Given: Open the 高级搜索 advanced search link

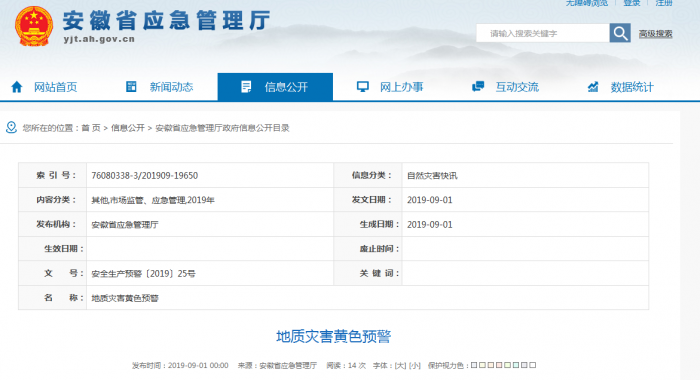Looking at the screenshot, I should coord(655,33).
